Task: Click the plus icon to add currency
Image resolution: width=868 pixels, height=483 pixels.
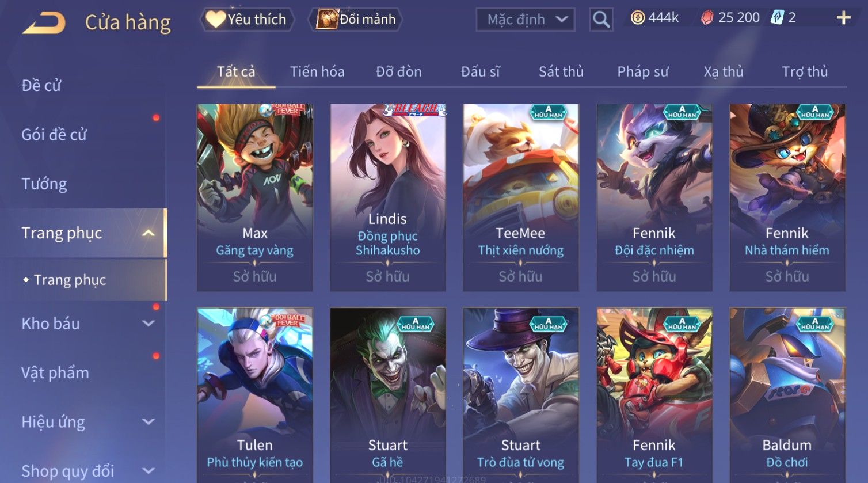Action: (x=843, y=18)
